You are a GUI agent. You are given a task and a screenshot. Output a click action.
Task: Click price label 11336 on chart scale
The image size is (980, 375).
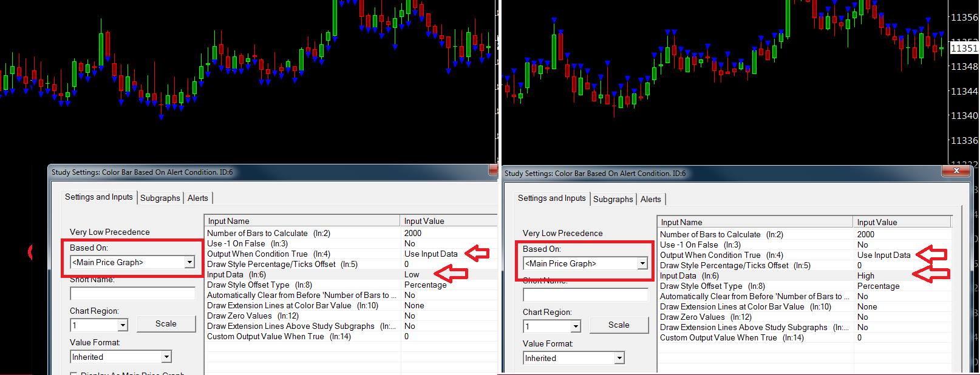click(964, 140)
